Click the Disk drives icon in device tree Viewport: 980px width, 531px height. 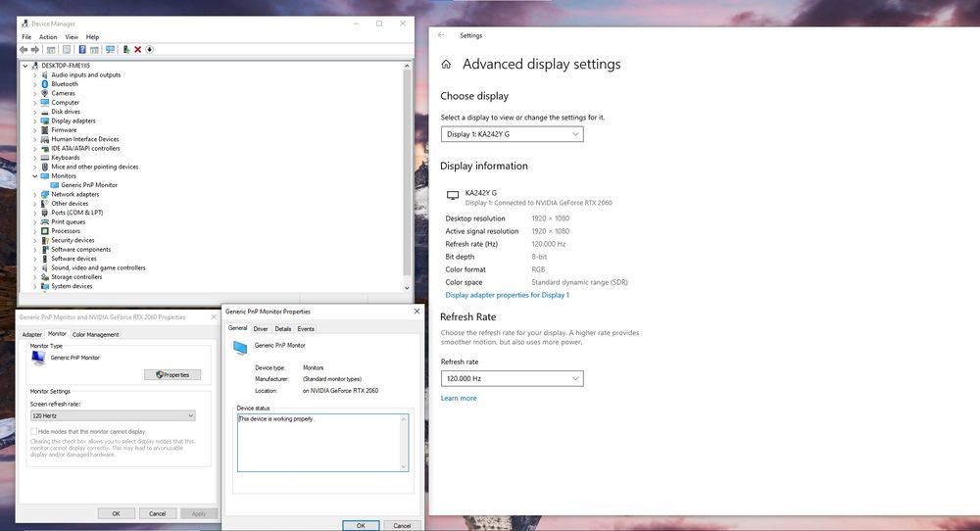[x=45, y=112]
